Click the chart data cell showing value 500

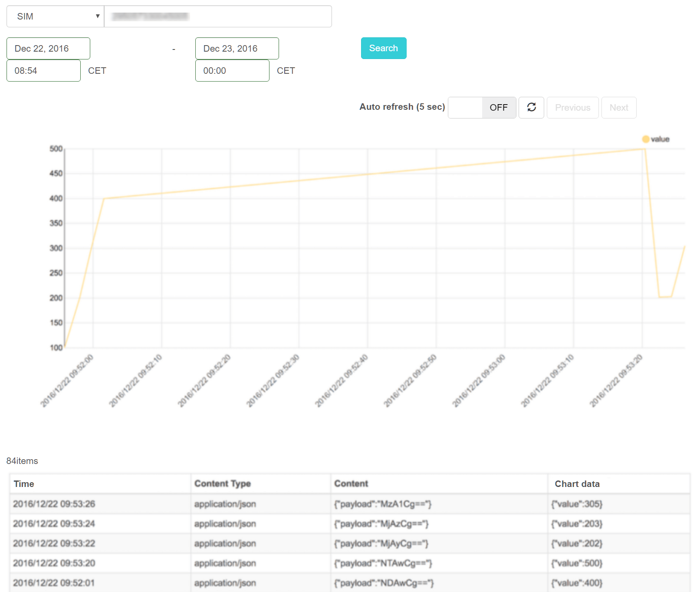pyautogui.click(x=576, y=563)
